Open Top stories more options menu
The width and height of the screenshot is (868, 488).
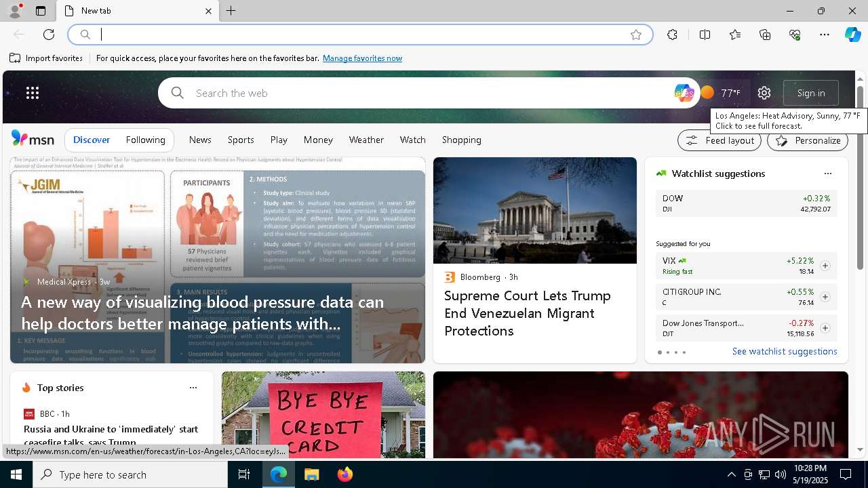click(193, 388)
